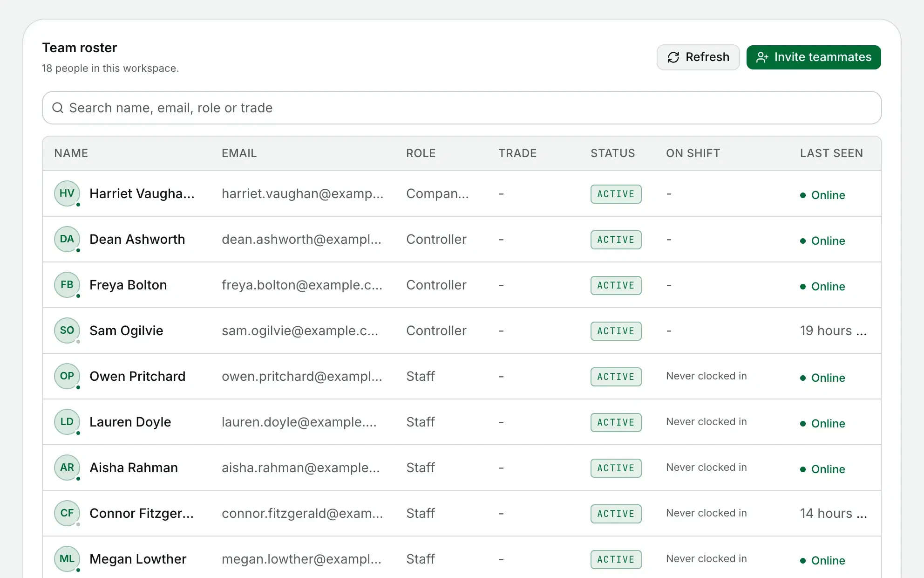
Task: Click the name Aisha Rahman
Action: [134, 468]
